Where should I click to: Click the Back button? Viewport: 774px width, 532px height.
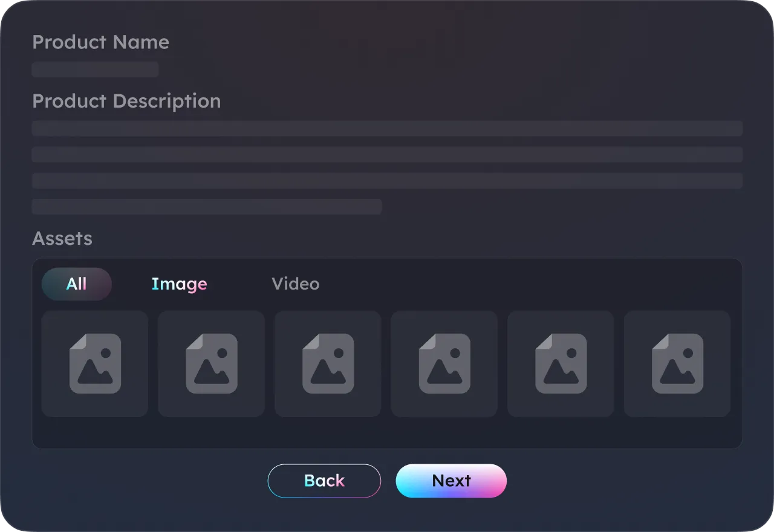[325, 481]
